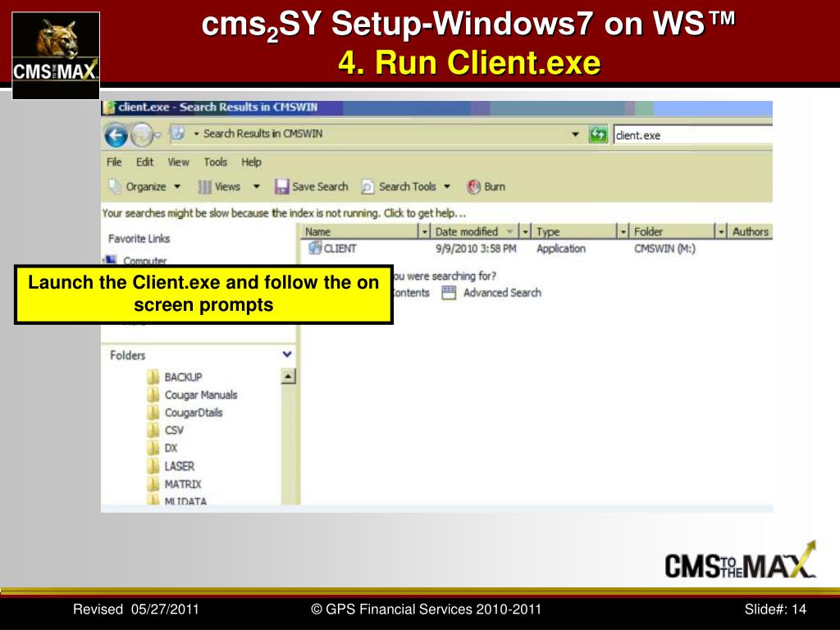Click the search box containing client.exe
This screenshot has height=630, width=840.
692,135
